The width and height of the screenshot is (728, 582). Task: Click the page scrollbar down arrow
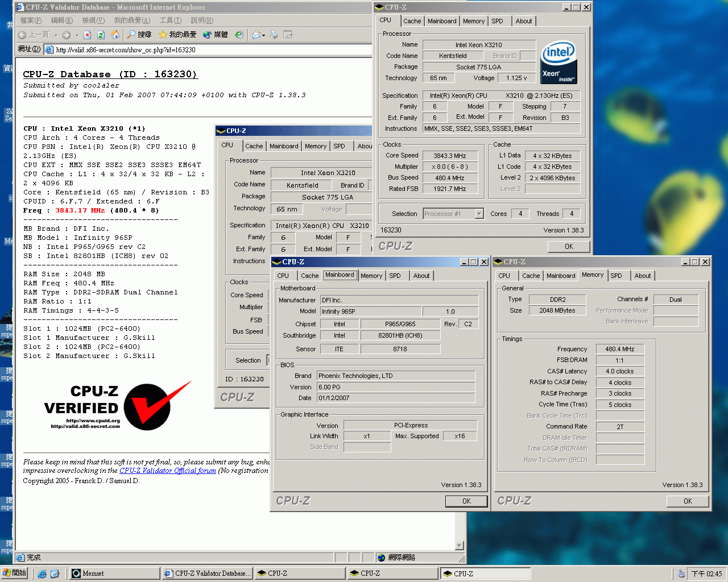[x=460, y=546]
